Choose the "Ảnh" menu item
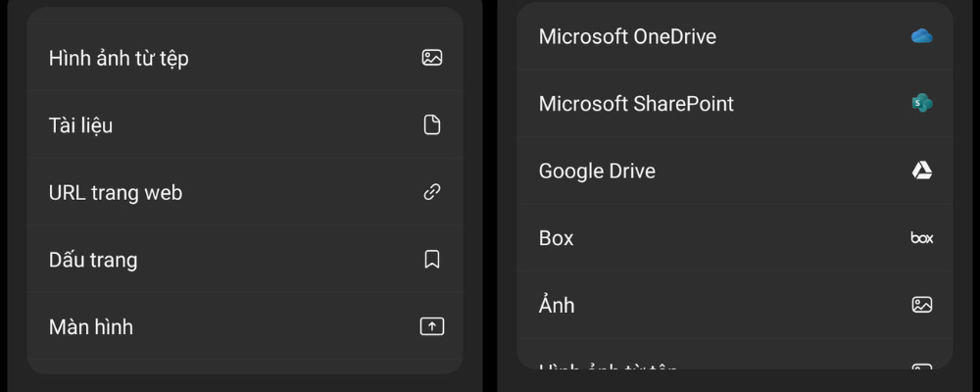 [x=557, y=306]
